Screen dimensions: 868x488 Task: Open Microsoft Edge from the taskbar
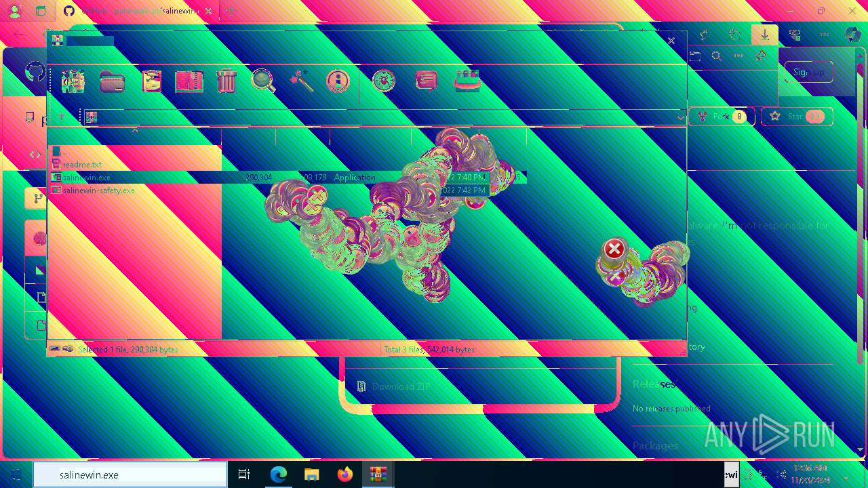coord(279,475)
